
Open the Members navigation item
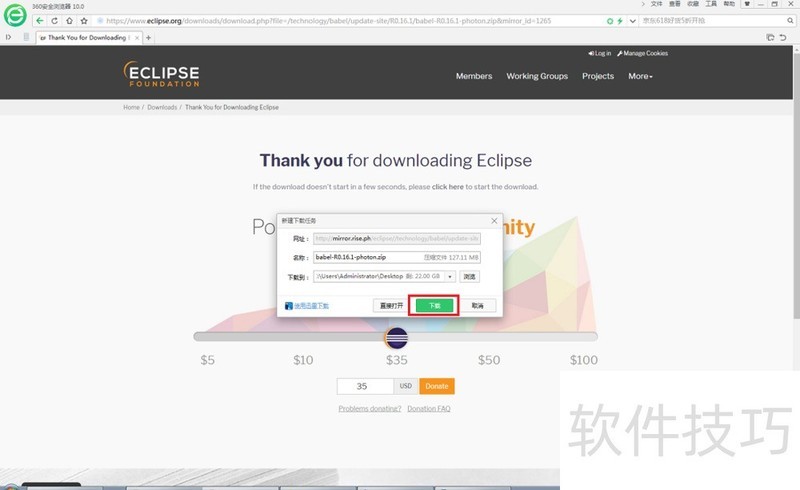474,76
